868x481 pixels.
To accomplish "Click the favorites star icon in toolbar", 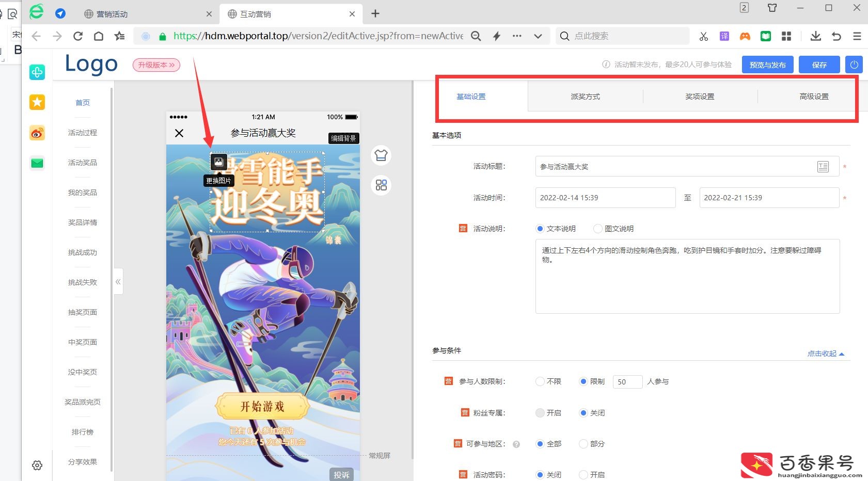I will tap(120, 36).
